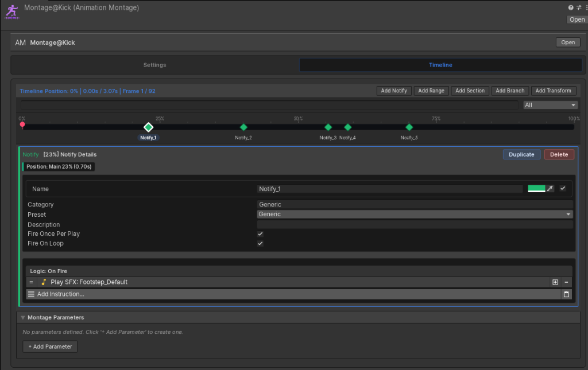Open the Preset Generic dropdown
This screenshot has width=588, height=370.
[415, 214]
